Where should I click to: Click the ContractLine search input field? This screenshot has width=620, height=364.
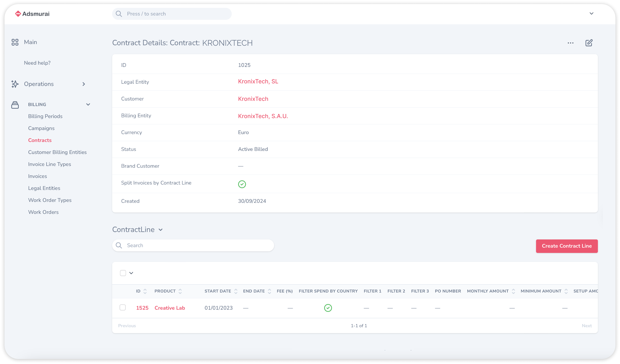click(193, 245)
